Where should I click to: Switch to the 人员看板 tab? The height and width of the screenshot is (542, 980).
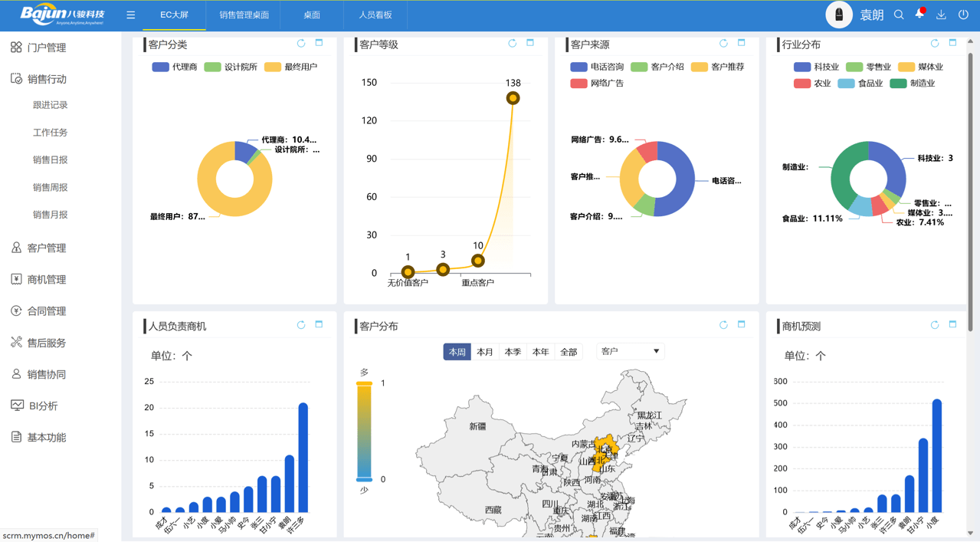click(x=375, y=15)
